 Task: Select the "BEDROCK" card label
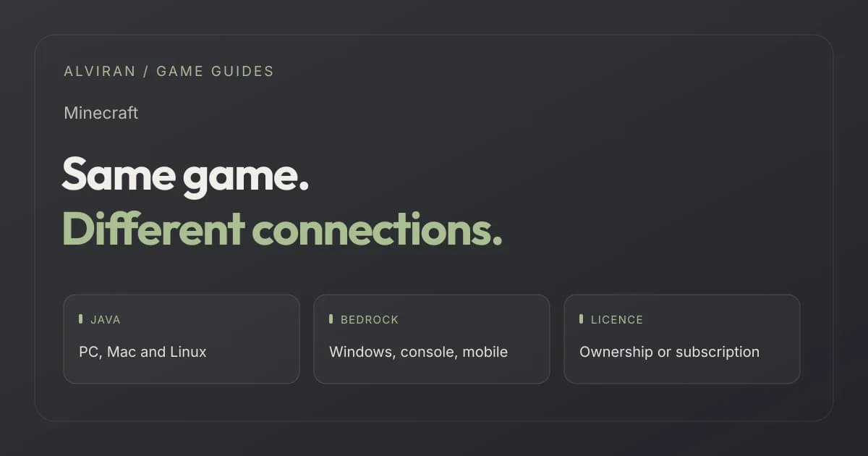click(x=370, y=320)
